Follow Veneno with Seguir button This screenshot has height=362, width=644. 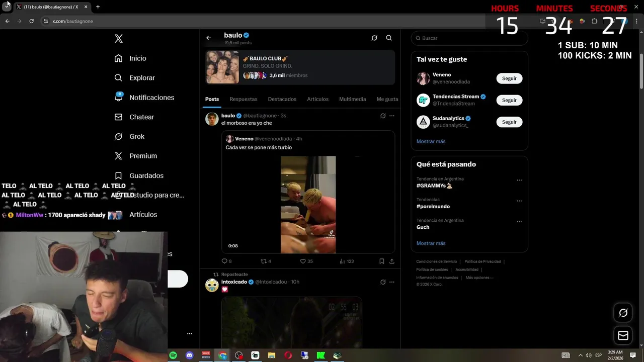[509, 78]
